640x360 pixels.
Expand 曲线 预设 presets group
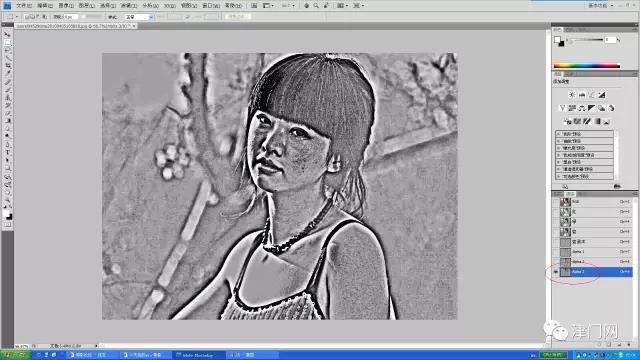(x=559, y=141)
